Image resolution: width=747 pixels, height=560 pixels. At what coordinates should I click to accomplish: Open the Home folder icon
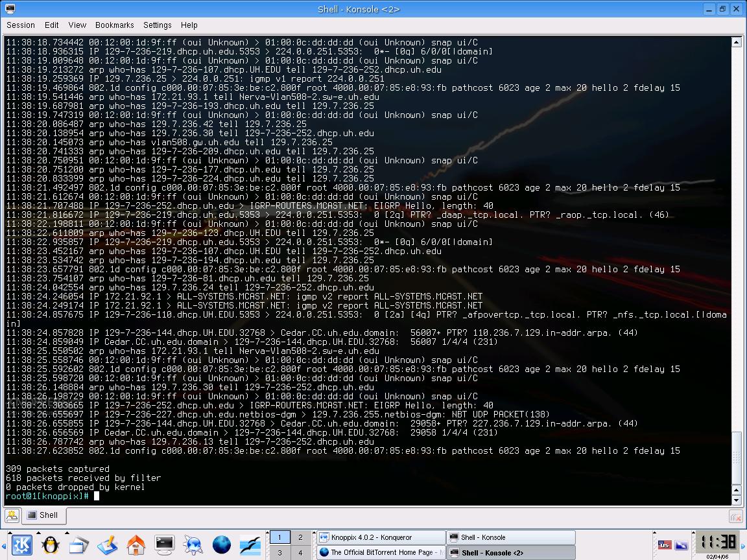[x=136, y=544]
